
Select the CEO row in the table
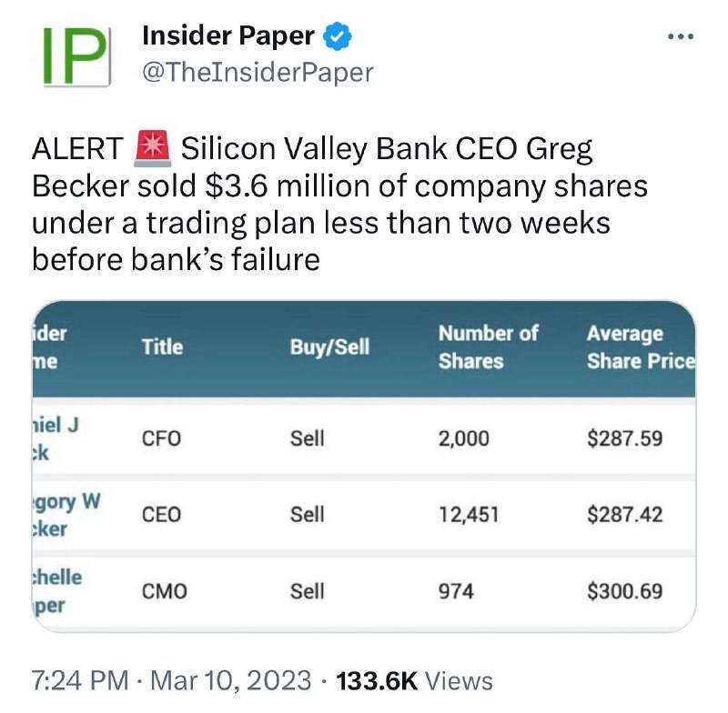[364, 515]
